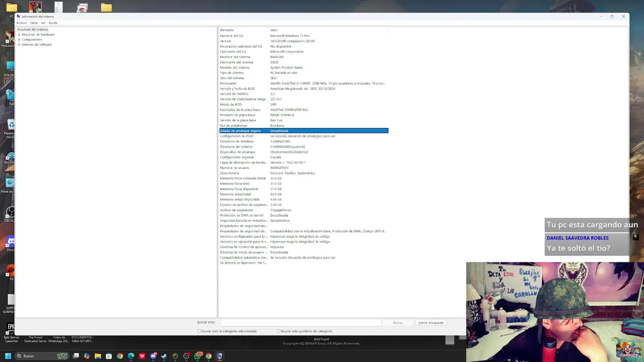
Task: Select Tipo de sistema row
Action: (x=304, y=73)
